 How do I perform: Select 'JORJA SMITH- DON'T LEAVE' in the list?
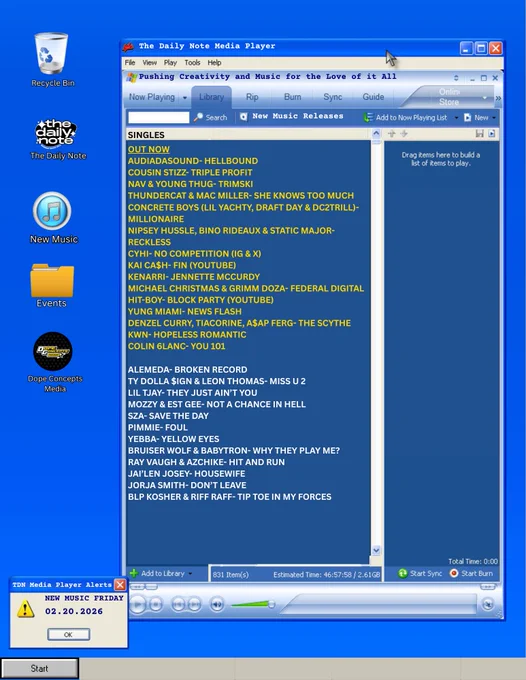click(x=187, y=485)
